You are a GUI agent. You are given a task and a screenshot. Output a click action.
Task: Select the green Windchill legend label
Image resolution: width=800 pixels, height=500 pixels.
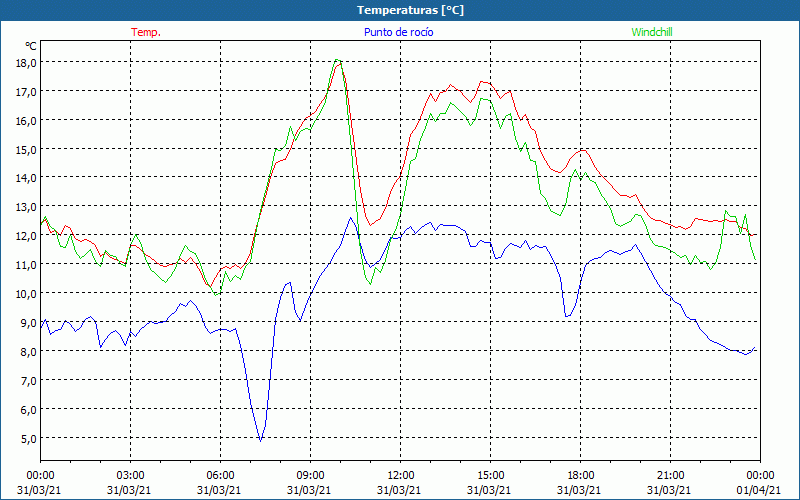652,32
